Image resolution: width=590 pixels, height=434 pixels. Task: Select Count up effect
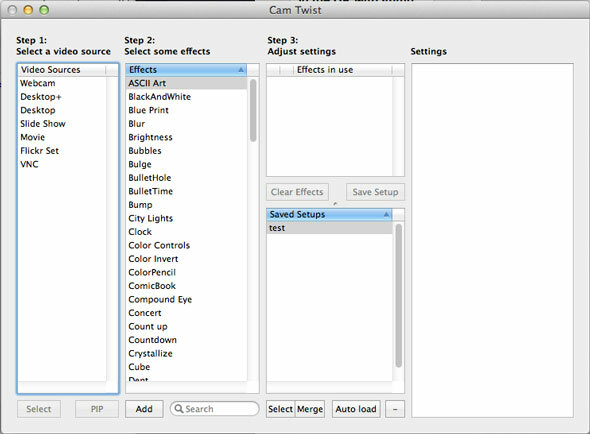186,327
